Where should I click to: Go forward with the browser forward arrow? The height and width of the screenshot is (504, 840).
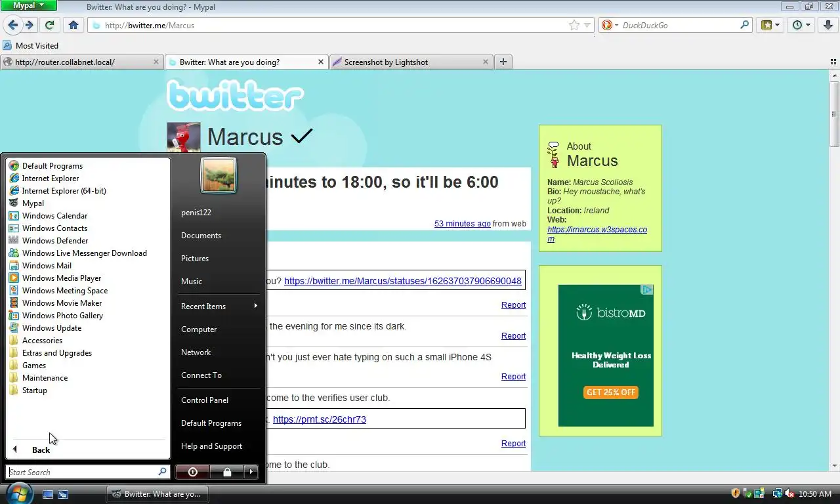[29, 25]
